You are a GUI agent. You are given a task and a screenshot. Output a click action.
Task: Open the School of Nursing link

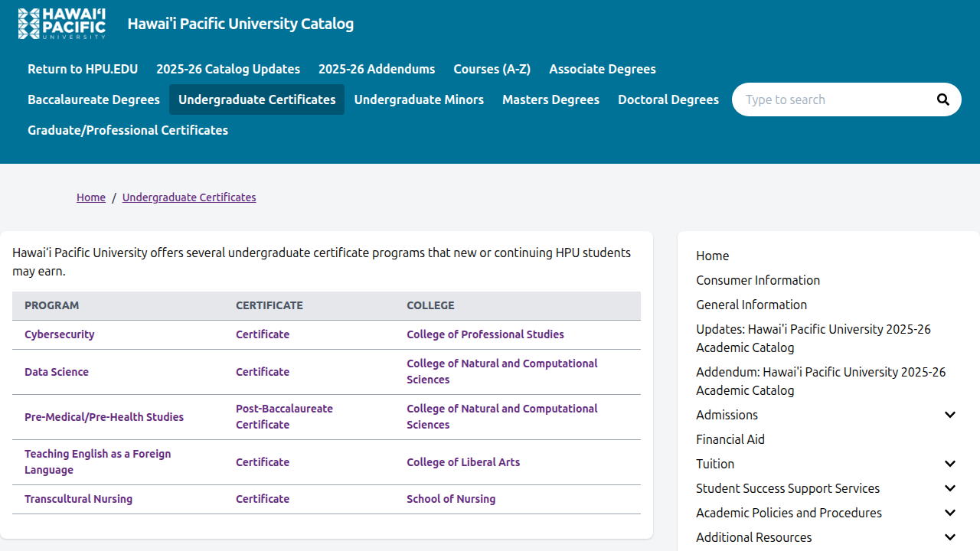point(451,499)
